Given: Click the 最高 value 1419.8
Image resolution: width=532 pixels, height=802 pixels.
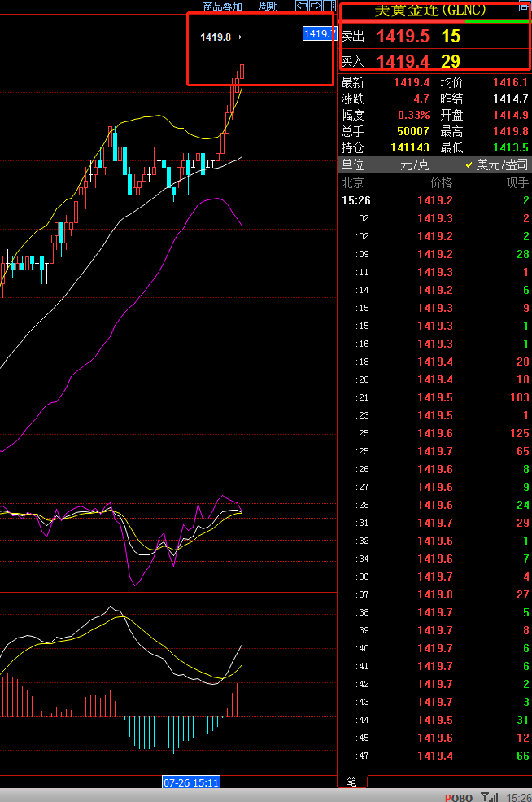Looking at the screenshot, I should [x=511, y=131].
